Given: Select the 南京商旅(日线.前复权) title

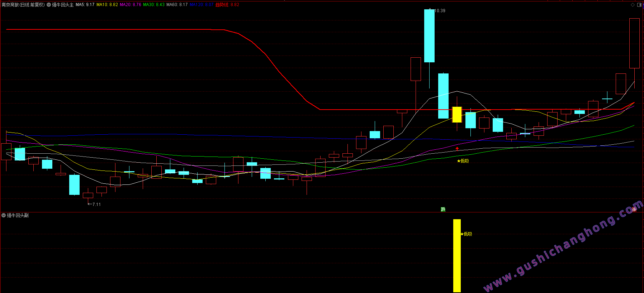Looking at the screenshot, I should [x=23, y=5].
